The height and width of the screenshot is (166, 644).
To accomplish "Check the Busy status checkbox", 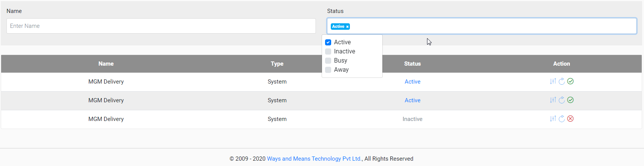I will (328, 61).
